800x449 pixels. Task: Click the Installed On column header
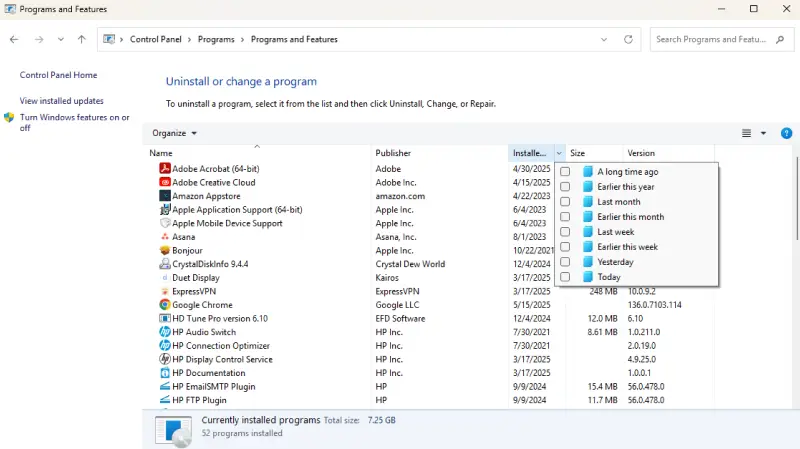pyautogui.click(x=531, y=153)
